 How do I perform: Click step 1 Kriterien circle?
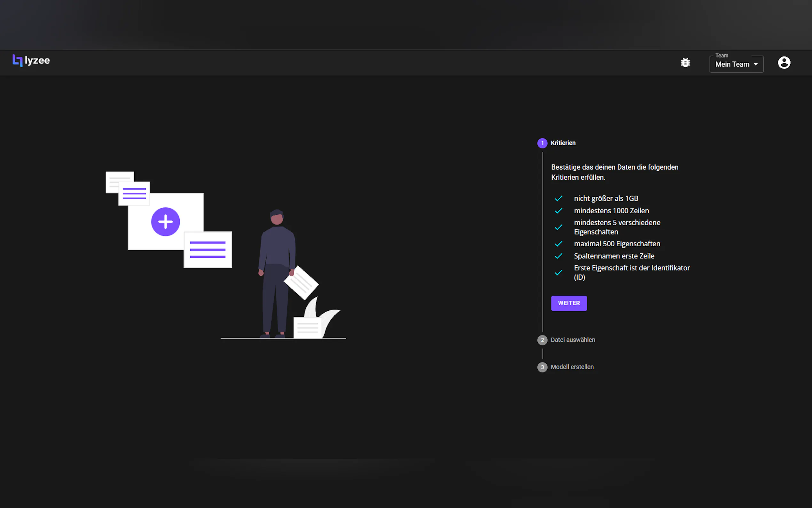tap(542, 143)
